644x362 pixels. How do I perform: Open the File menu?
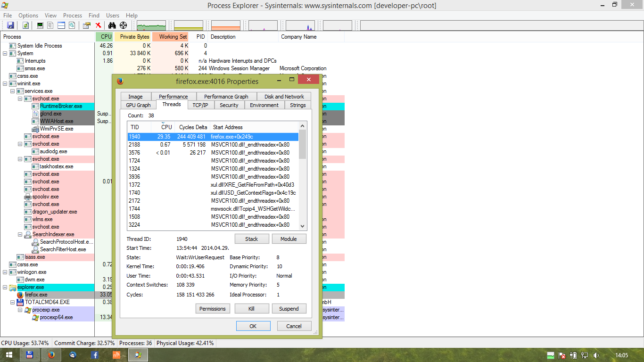pyautogui.click(x=8, y=16)
